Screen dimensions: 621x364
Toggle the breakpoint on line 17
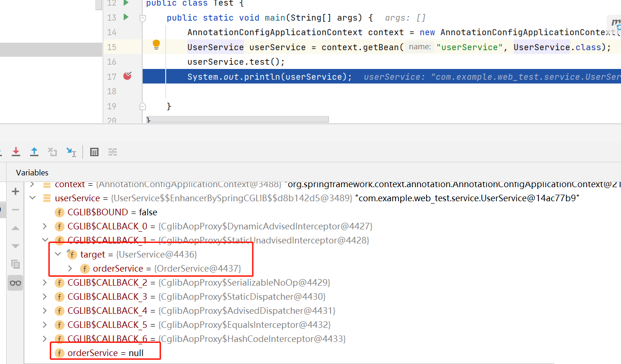pos(127,76)
